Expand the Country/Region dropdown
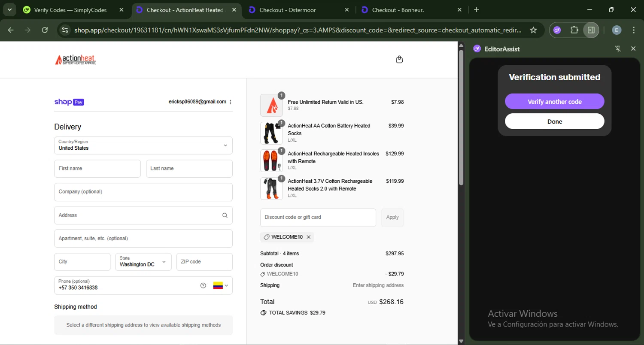 coord(143,145)
